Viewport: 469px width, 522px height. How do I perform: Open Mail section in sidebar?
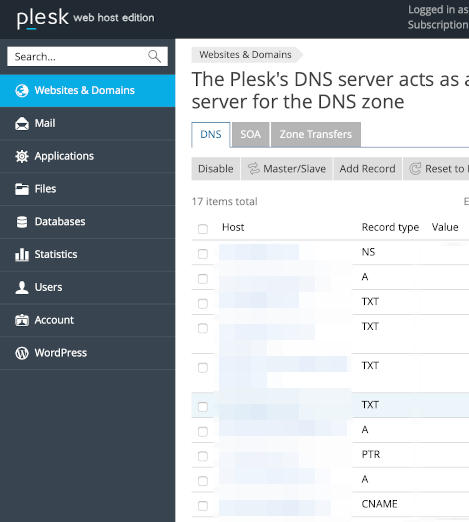(87, 123)
